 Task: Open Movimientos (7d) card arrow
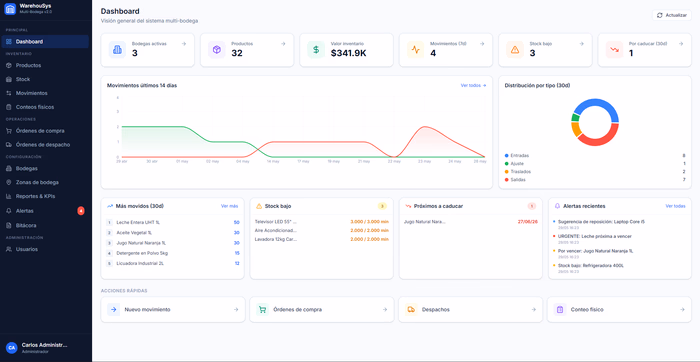click(482, 44)
